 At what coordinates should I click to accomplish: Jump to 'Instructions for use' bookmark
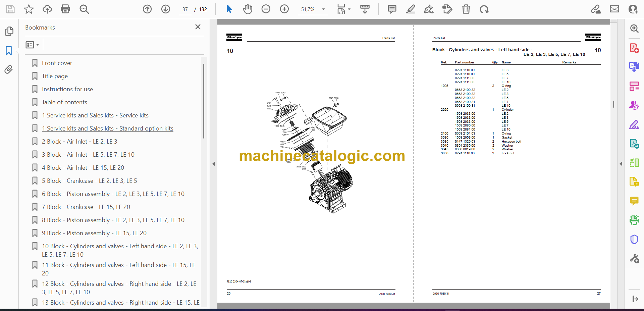tap(67, 89)
